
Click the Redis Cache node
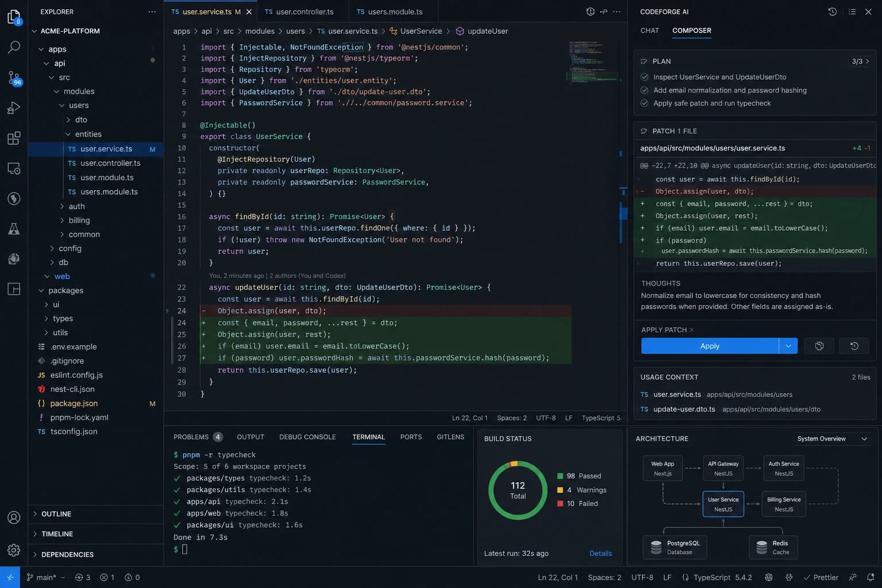773,547
